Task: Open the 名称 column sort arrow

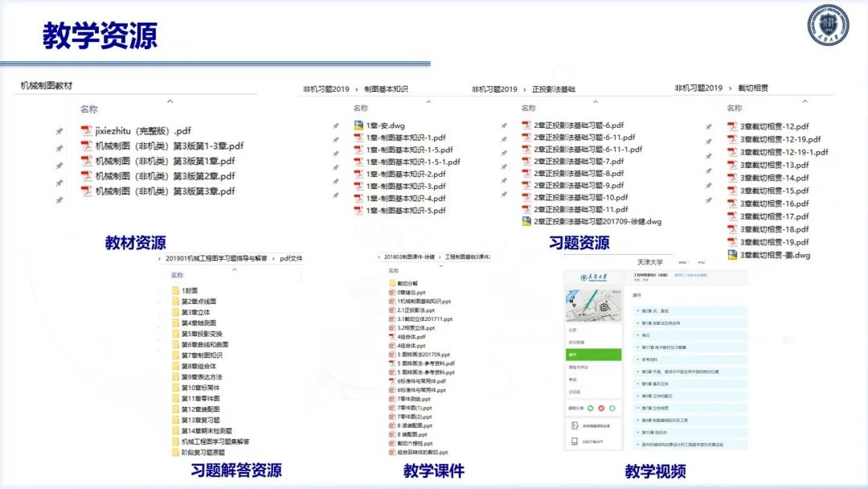Action: 170,101
